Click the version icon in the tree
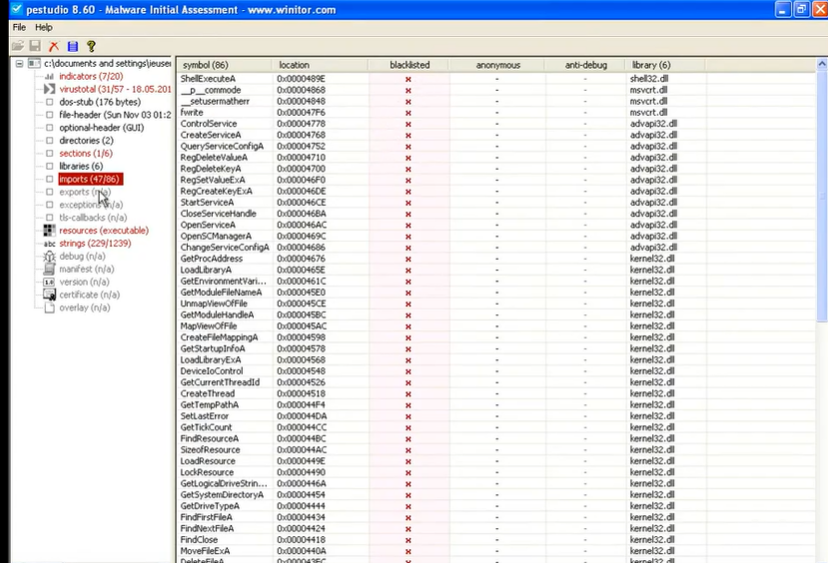Viewport: 828px width, 563px height. click(49, 282)
